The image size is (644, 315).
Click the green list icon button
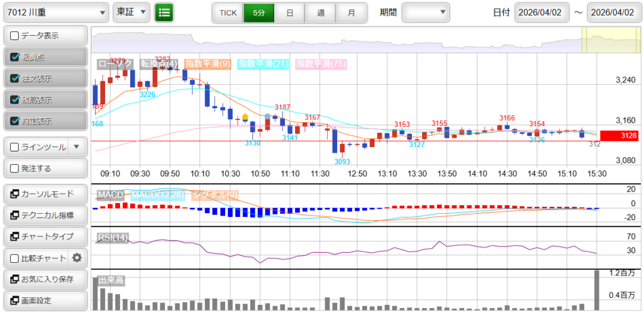(x=164, y=13)
